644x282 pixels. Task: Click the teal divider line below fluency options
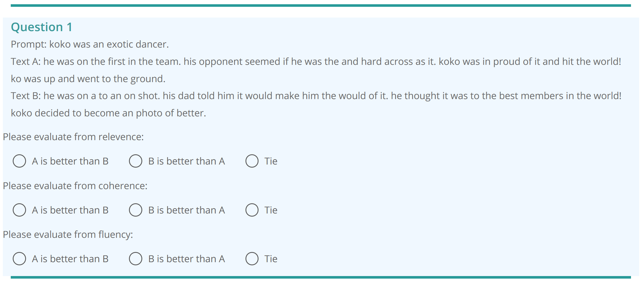click(x=321, y=277)
